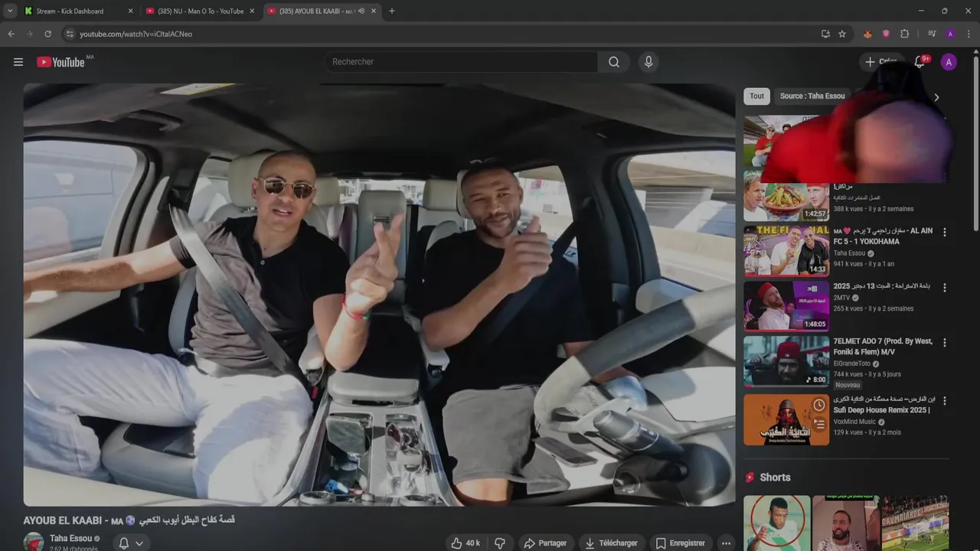Close the NU - Man O To tab
This screenshot has height=551, width=980.
pyautogui.click(x=252, y=11)
